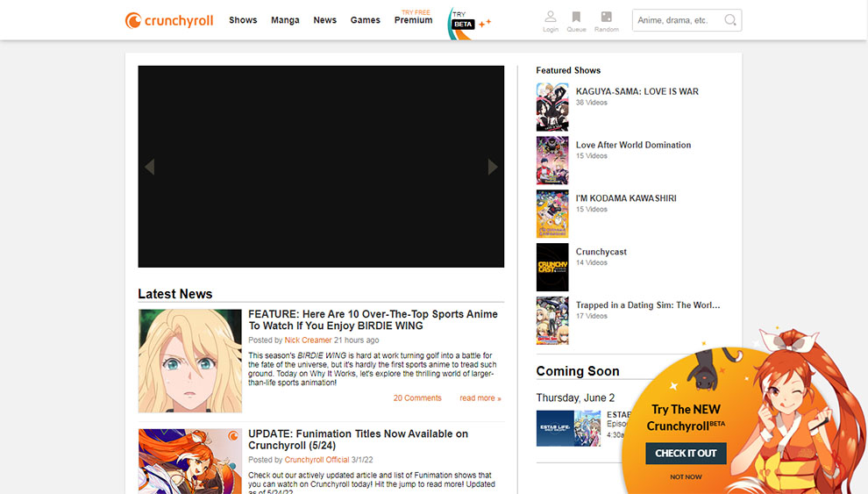Open the BIRDIE WING article thumbnail
The height and width of the screenshot is (494, 868).
[190, 361]
